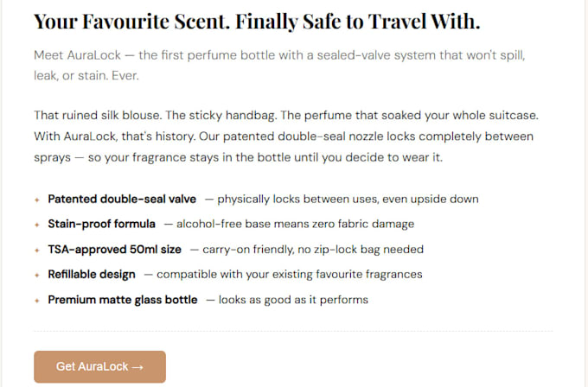Image resolution: width=588 pixels, height=387 pixels.
Task: Click bullet star beside Stain-proof formula
Action: pyautogui.click(x=36, y=225)
